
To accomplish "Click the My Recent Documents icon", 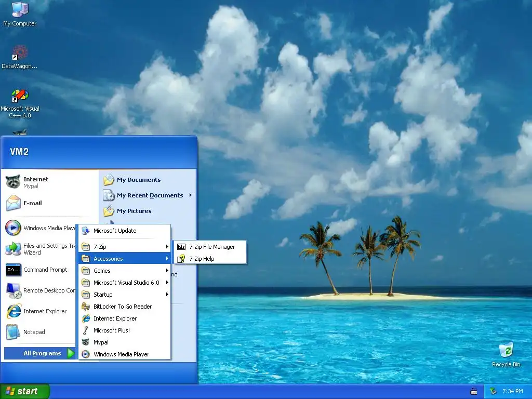I will coord(109,195).
